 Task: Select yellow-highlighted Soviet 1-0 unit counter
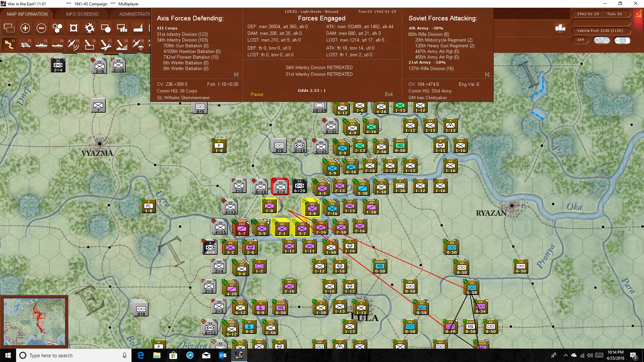(x=269, y=206)
